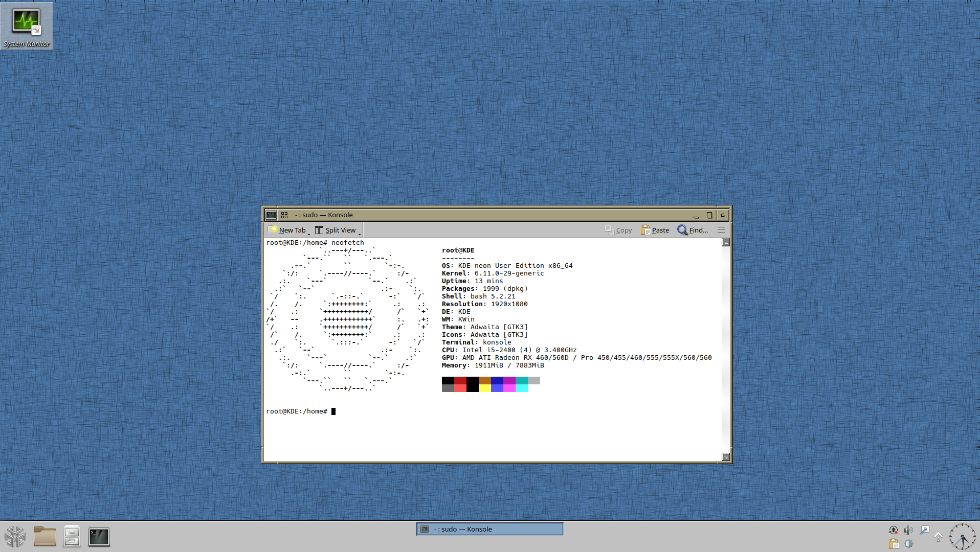Click the "CPU: Intel i5-2400" line

[509, 350]
